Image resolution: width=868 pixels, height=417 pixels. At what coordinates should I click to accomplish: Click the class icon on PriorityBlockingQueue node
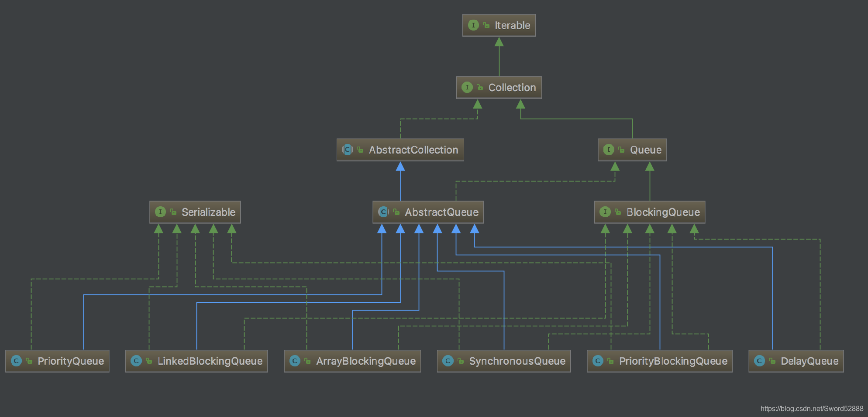(598, 361)
